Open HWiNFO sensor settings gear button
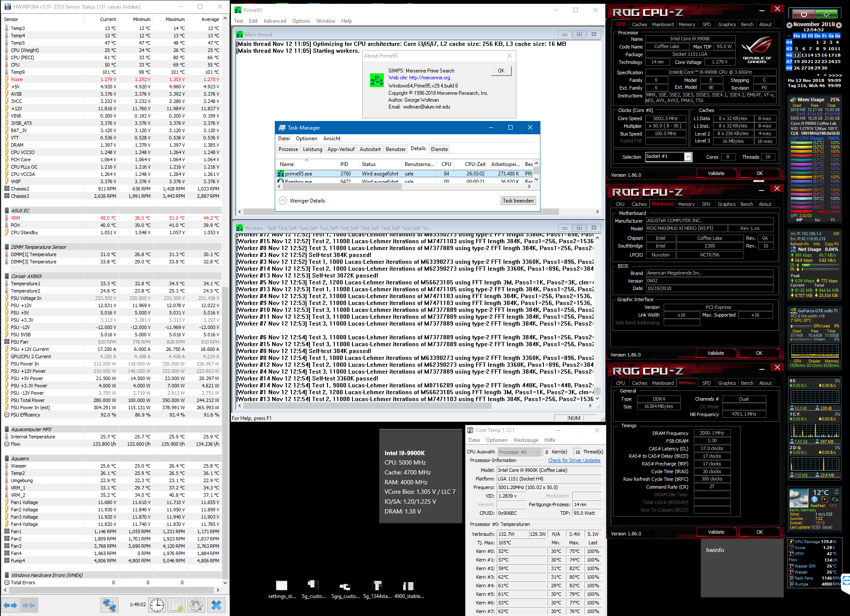Screen dimensions: 850x616 click(x=196, y=605)
